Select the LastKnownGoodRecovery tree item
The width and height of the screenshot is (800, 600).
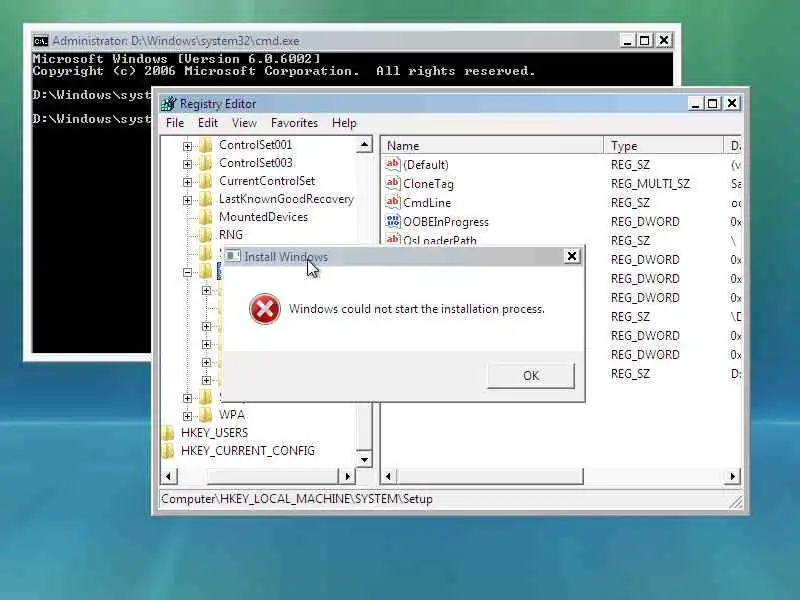286,199
